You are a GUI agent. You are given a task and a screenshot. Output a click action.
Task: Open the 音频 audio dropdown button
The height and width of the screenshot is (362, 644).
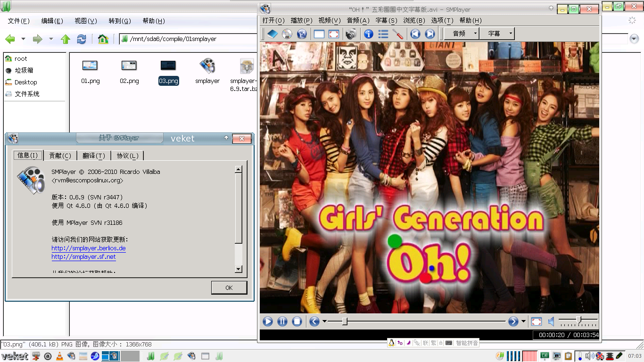462,33
